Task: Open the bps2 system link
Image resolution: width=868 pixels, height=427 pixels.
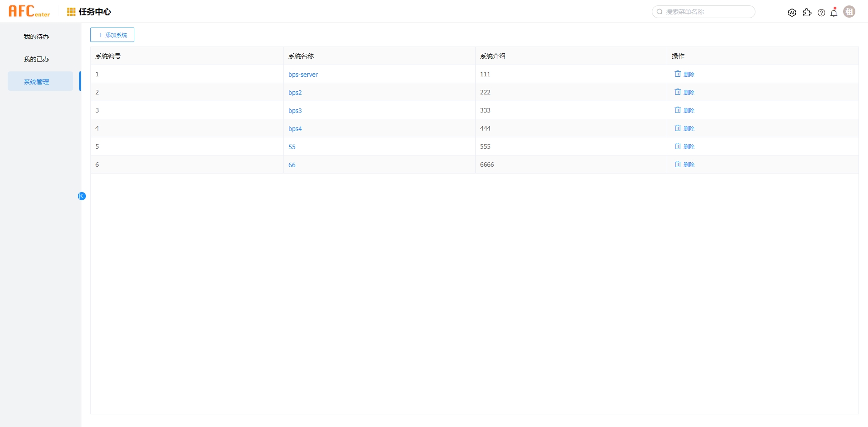Action: (295, 93)
